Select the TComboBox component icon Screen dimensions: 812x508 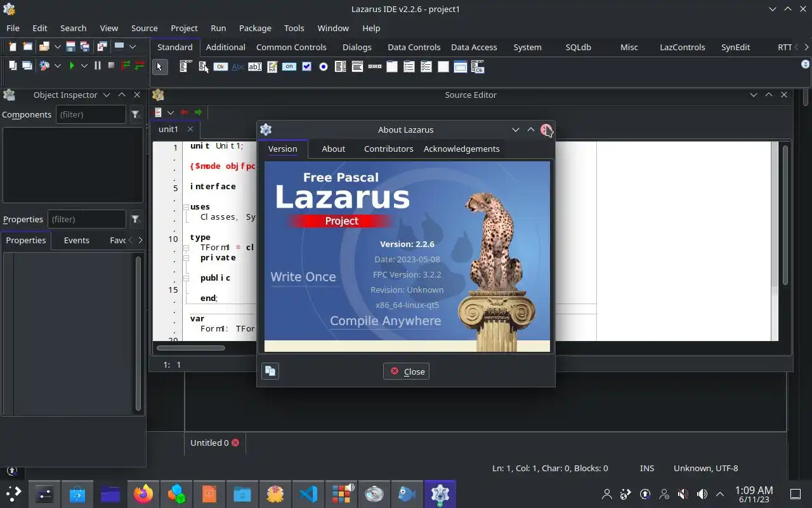click(357, 67)
